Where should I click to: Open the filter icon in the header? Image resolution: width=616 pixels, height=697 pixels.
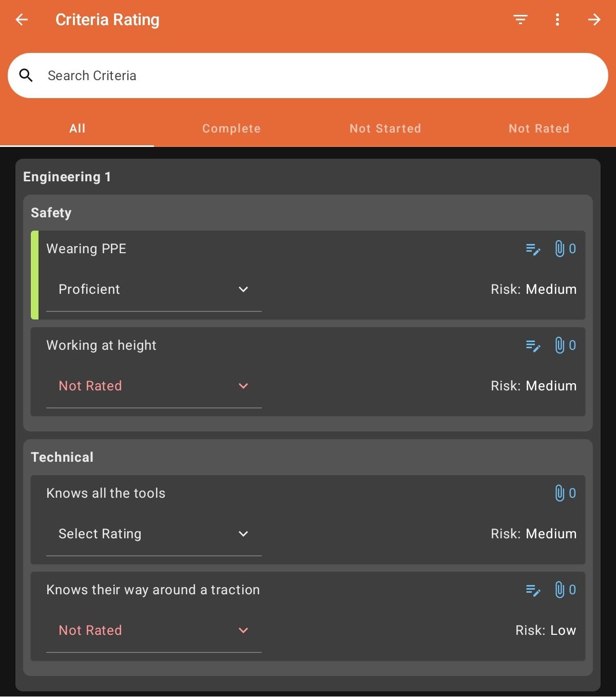click(521, 20)
